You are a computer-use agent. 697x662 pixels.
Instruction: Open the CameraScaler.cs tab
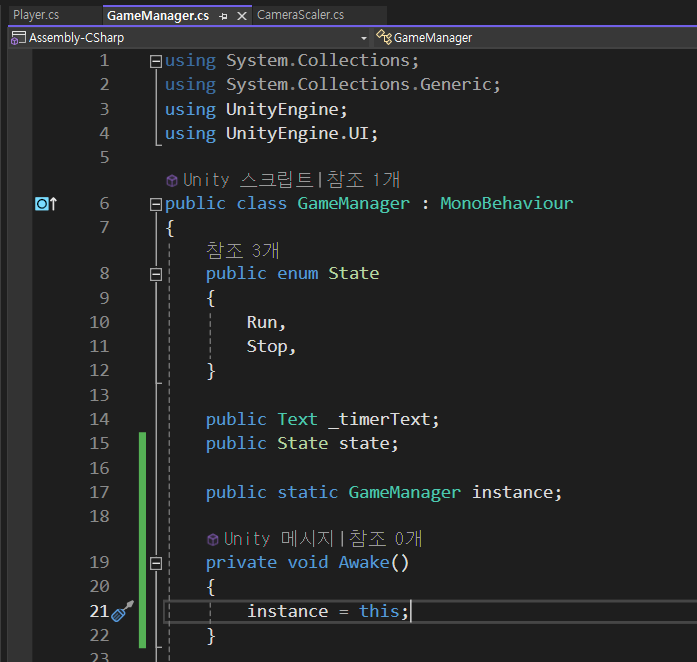point(300,15)
